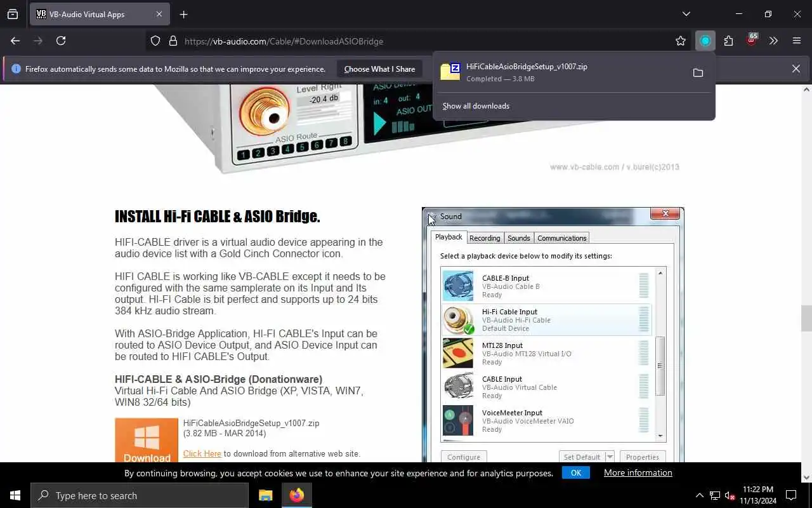Reload the current page
Screen dimensions: 812x508
coord(61,41)
